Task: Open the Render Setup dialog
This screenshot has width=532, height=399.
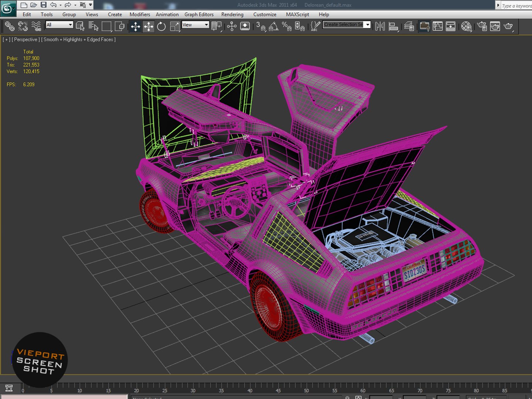Action: [482, 26]
